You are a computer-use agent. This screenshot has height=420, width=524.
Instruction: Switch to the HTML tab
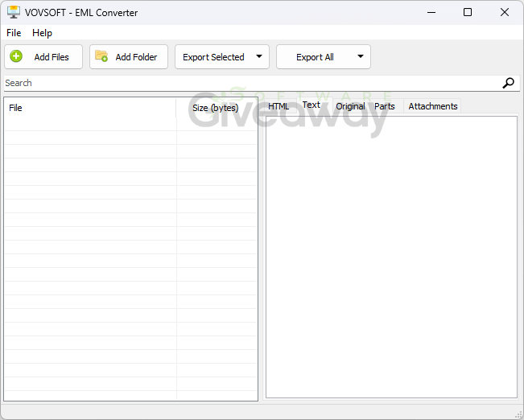[279, 106]
